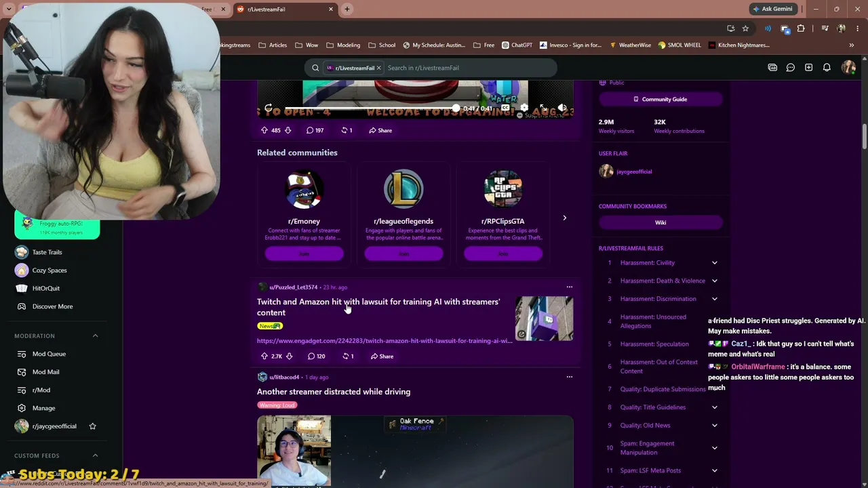Open options menu for Twitch lawsuit post
This screenshot has height=488, width=868.
[569, 287]
